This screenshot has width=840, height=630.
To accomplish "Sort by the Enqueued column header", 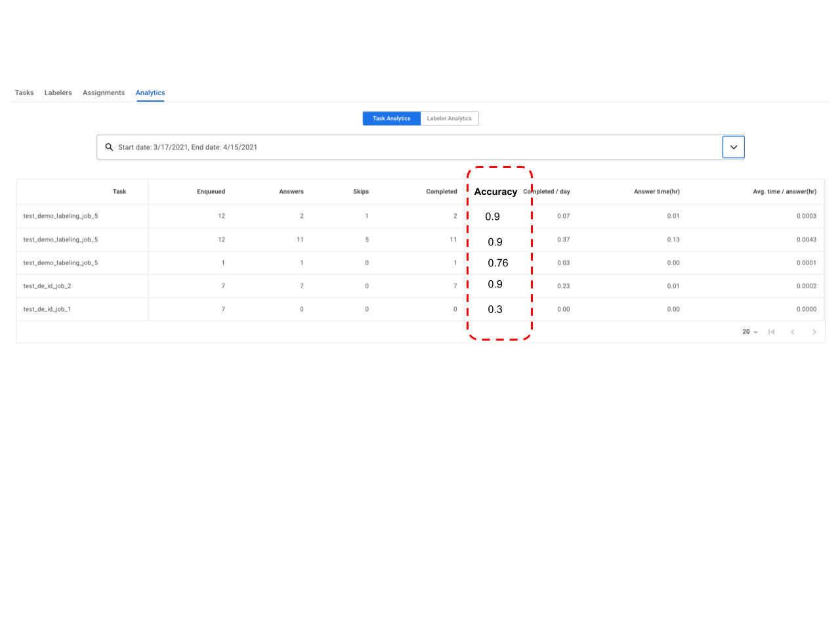I will point(211,192).
